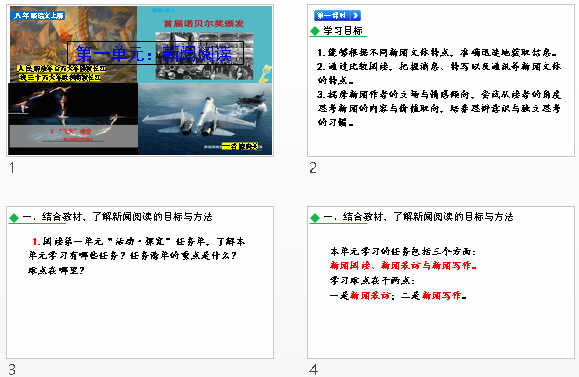This screenshot has height=377, width=579.
Task: Click the yellow 人民解放军百万大军横渡长江 caption
Action: click(62, 69)
